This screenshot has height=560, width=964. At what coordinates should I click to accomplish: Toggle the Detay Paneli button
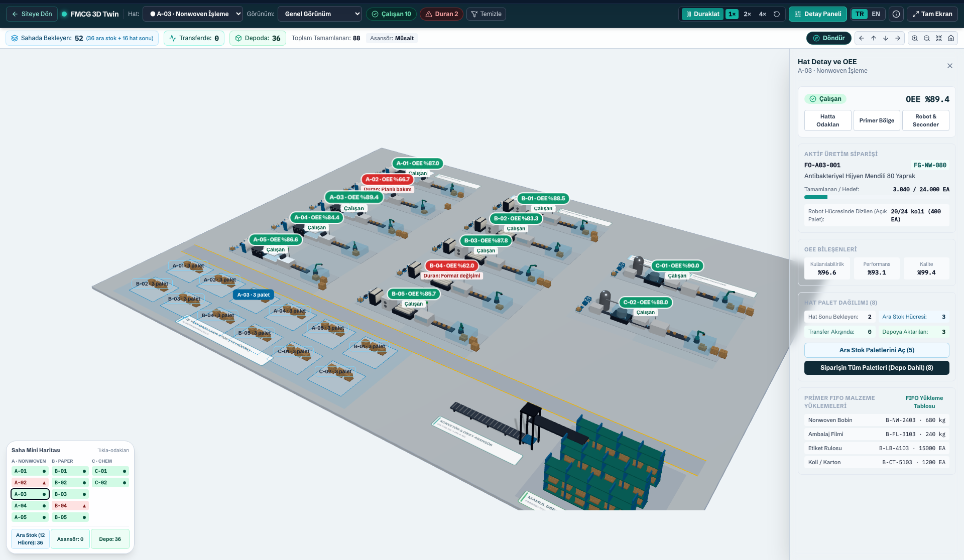point(818,14)
